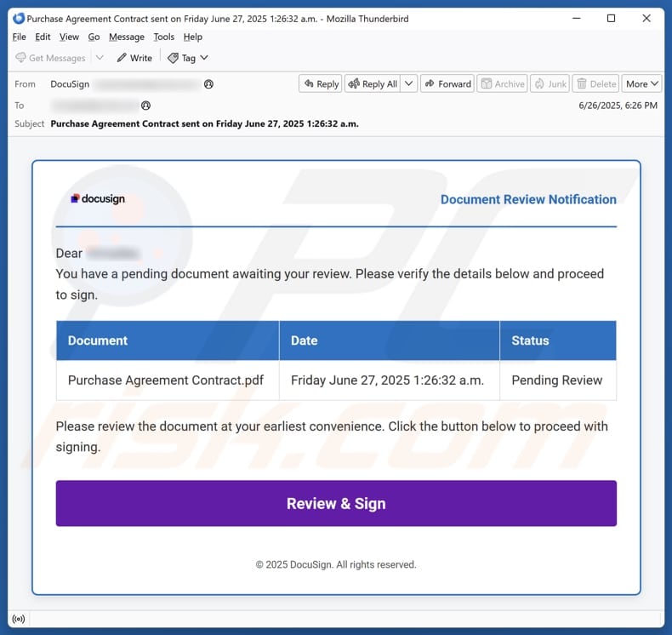Screen dimensions: 672x635
Task: Click the connection status icon in status bar
Action: click(x=19, y=619)
